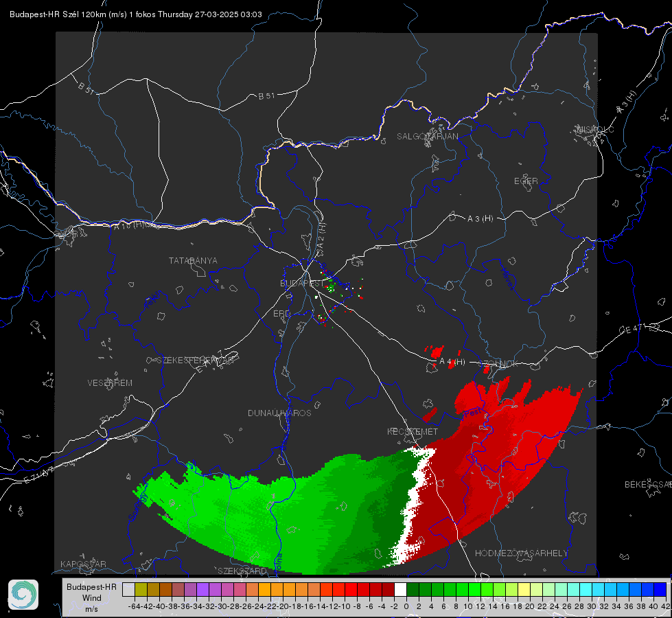The width and height of the screenshot is (672, 618).
Task: Click the blue Somogy county label
Action: click(x=137, y=507)
